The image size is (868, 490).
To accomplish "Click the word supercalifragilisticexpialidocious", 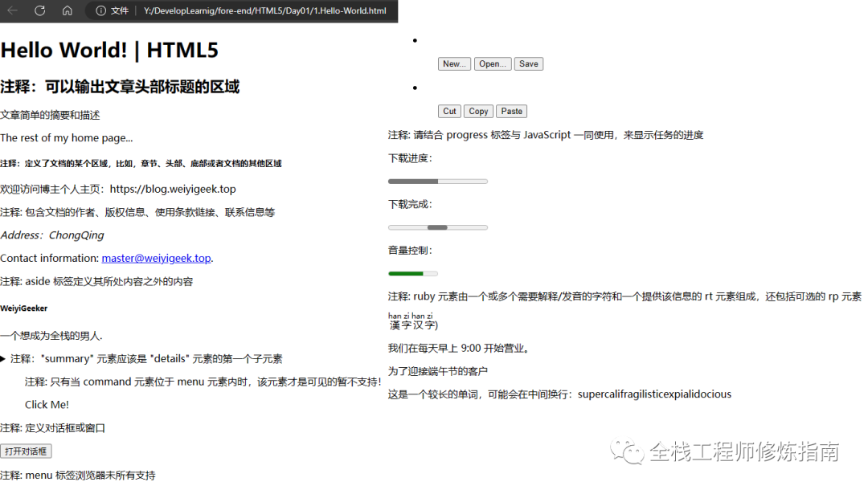I will (x=654, y=394).
